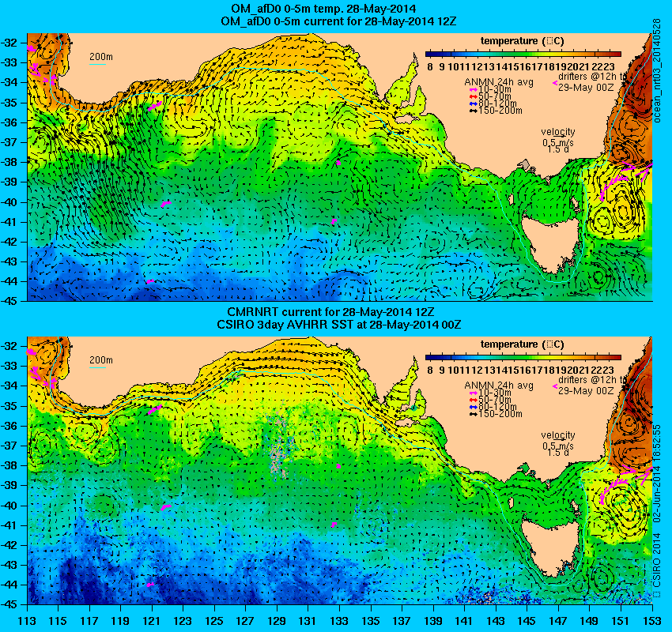
Task: Click longitude label '141' on x-axis
Action: 465,621
